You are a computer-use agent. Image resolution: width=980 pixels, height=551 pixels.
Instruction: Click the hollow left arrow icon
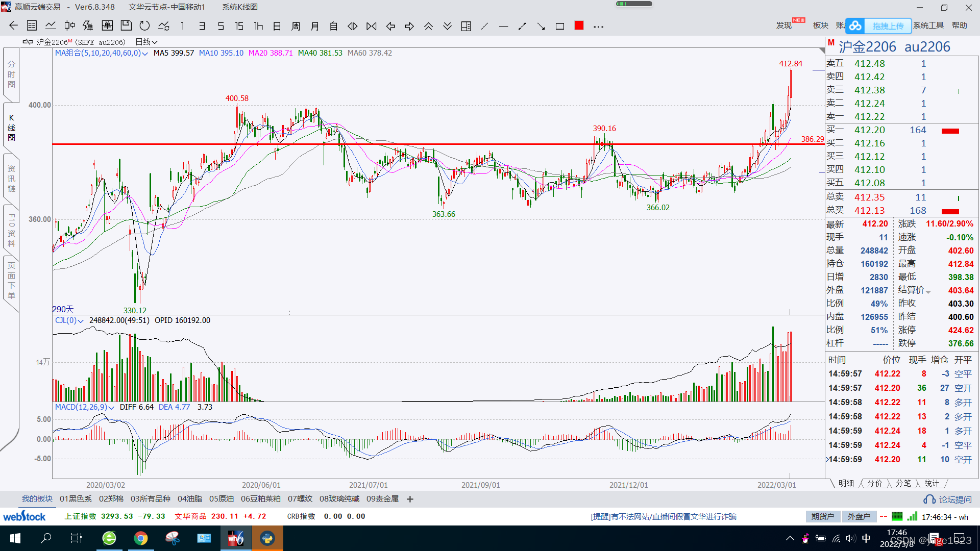[x=390, y=26]
